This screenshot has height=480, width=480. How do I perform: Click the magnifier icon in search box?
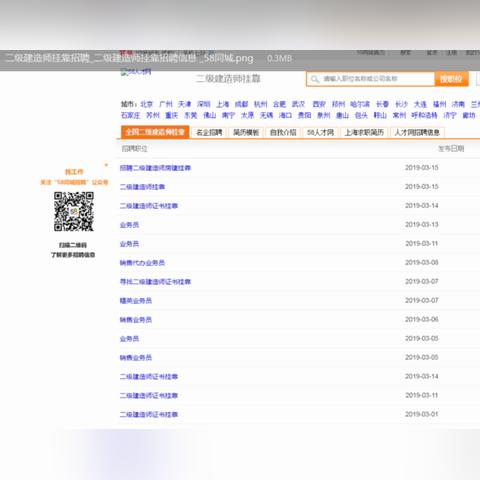(315, 79)
